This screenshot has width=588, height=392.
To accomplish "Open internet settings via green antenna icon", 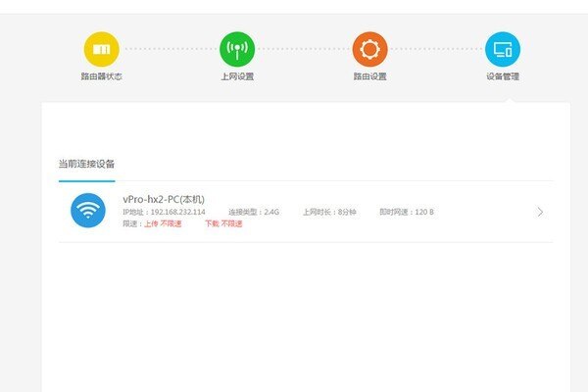I will (236, 49).
